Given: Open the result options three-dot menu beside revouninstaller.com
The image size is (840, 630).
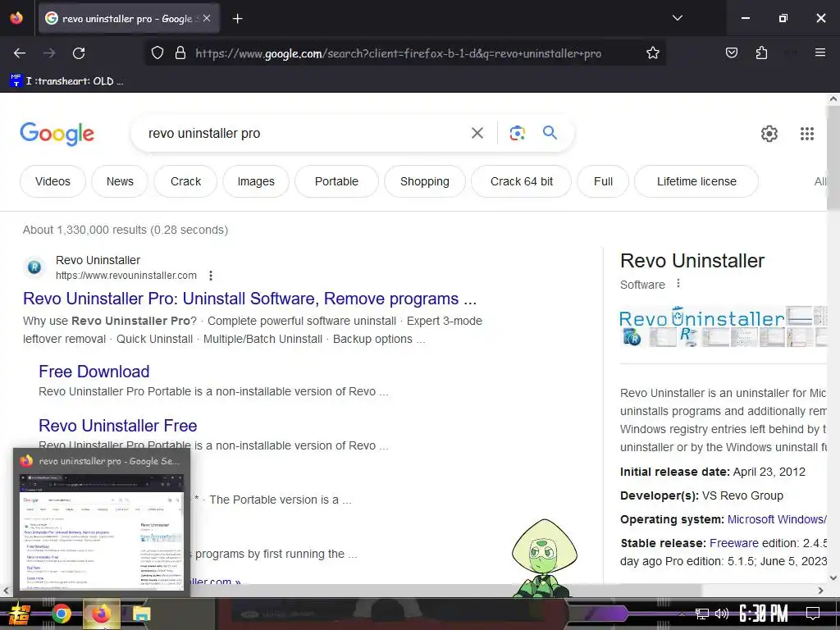Looking at the screenshot, I should pos(211,276).
